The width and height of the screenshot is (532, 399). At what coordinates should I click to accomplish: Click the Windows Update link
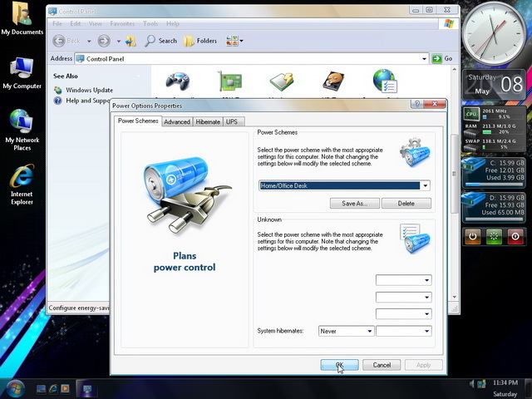[89, 90]
